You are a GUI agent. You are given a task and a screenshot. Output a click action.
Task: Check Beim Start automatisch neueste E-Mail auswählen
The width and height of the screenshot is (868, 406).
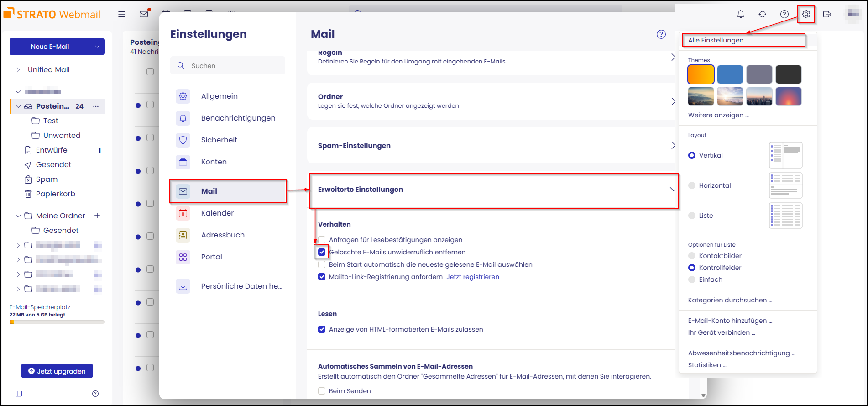(x=322, y=264)
